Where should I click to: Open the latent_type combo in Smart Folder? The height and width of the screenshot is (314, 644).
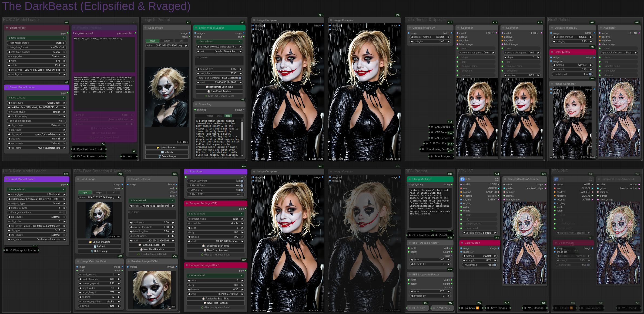pos(37,70)
